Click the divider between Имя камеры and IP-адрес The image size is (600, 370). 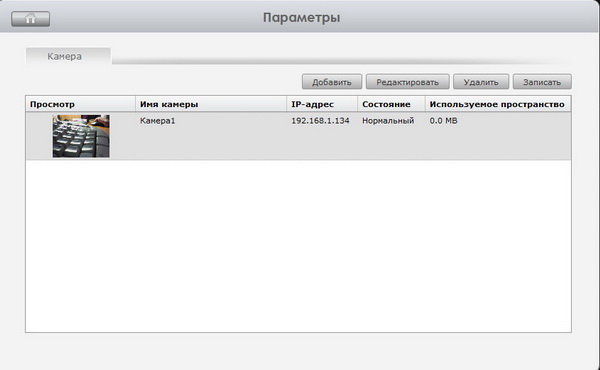287,104
